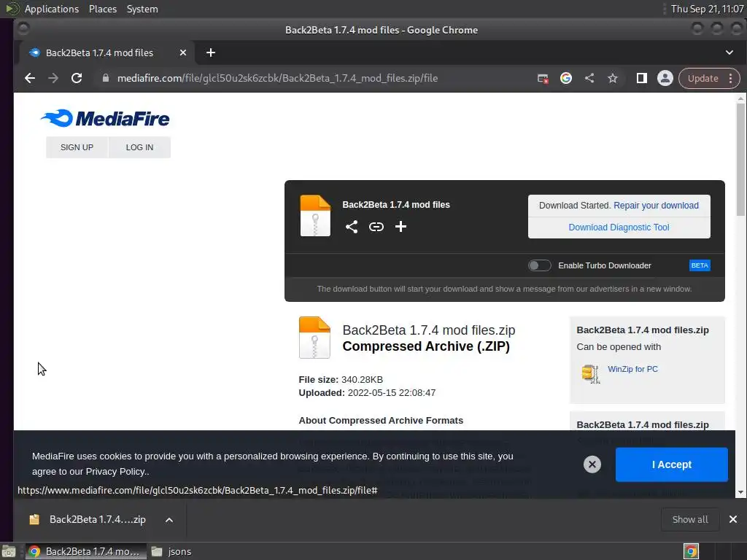Reload the MediaFire page
The height and width of the screenshot is (560, 747).
coord(77,78)
